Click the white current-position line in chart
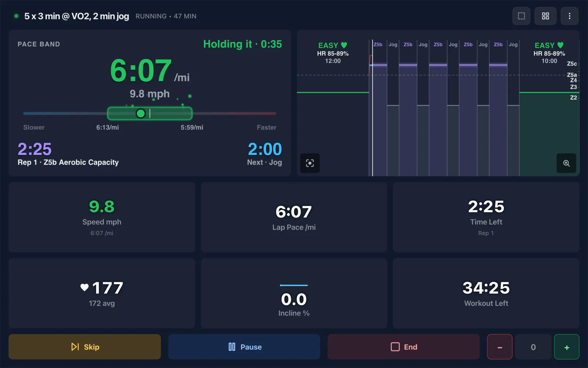 pyautogui.click(x=372, y=108)
